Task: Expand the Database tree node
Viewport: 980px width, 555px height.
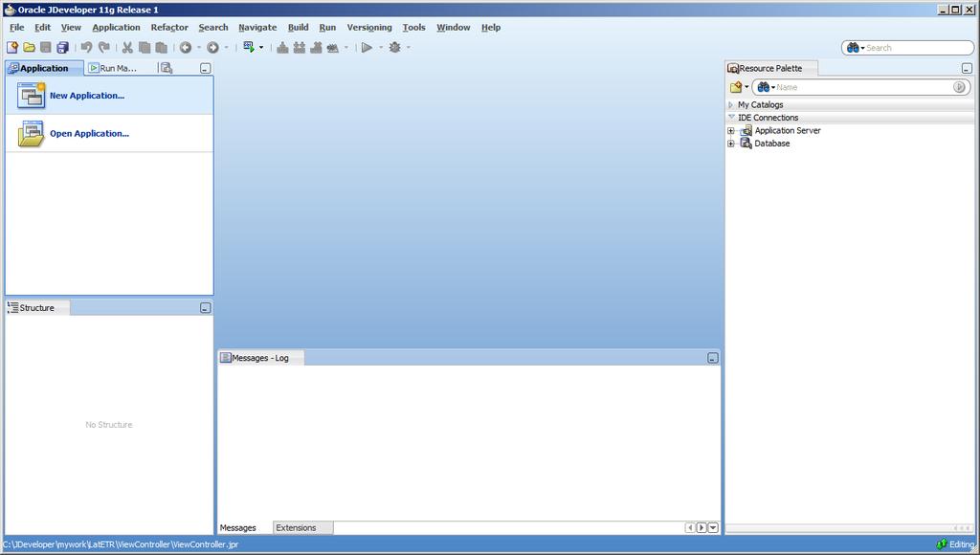Action: (x=730, y=144)
